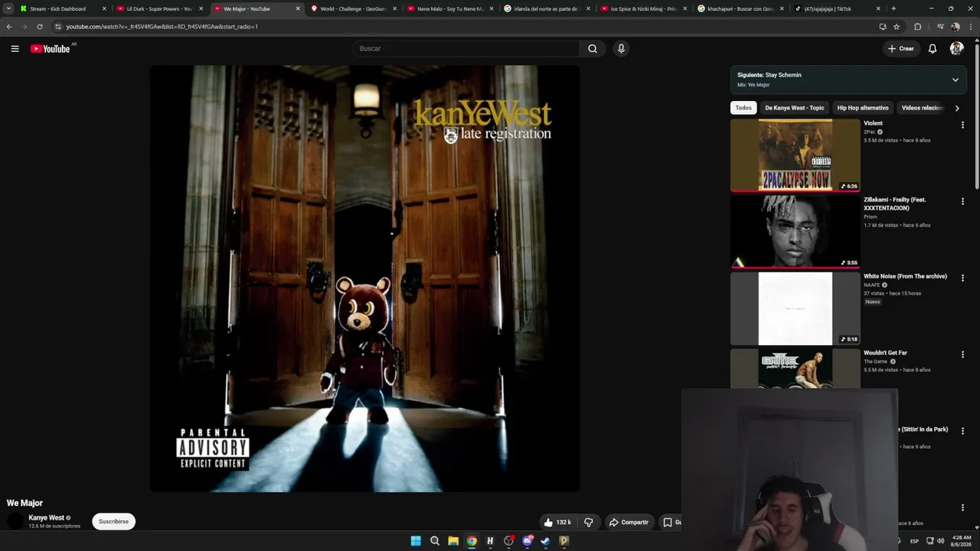Select the Todos filter chip
This screenshot has width=980, height=551.
coord(743,108)
